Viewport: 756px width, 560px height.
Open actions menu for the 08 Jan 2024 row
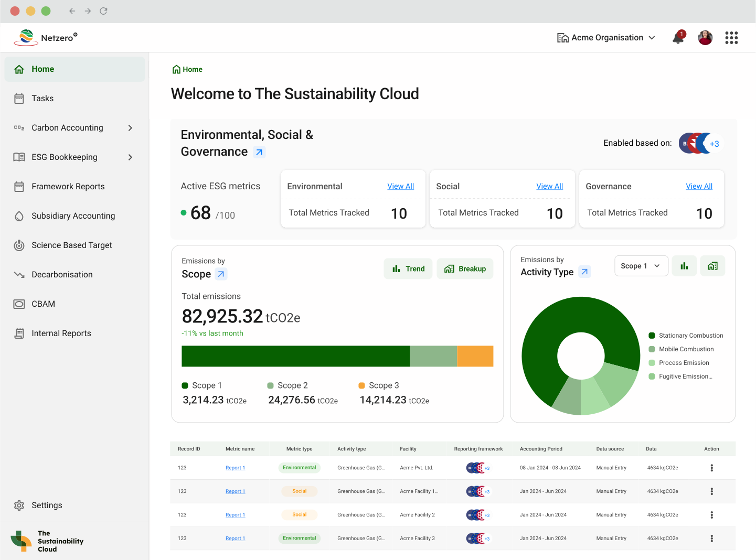[711, 468]
